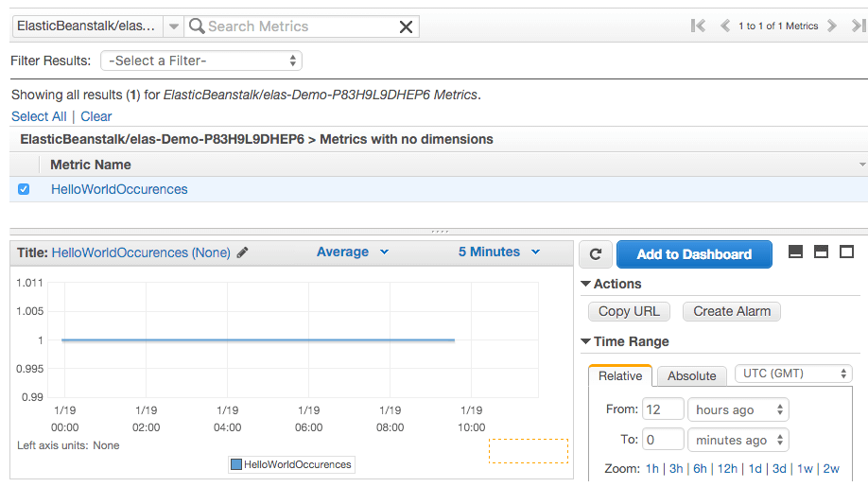Open the ElasticBeanstalk namespace dropdown
868x487 pixels.
point(173,26)
